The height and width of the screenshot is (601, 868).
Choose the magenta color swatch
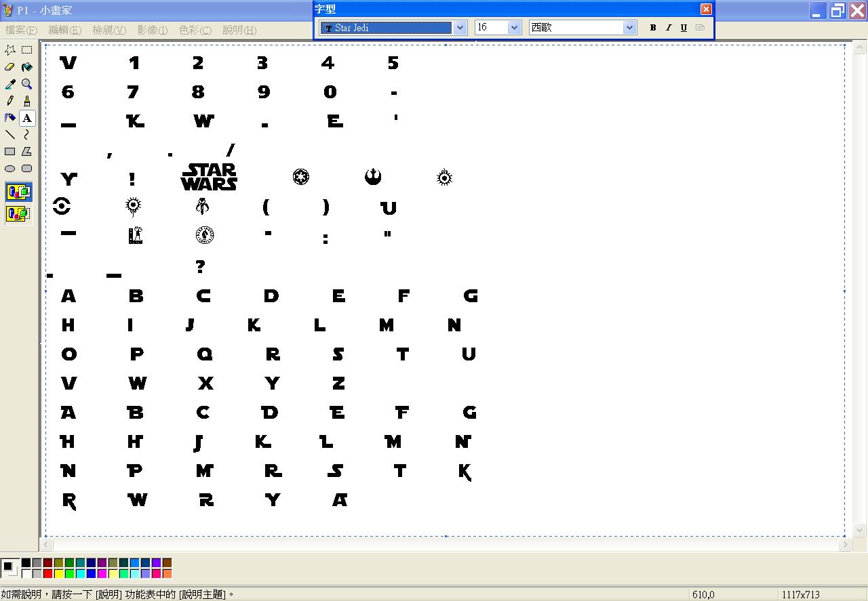point(102,574)
